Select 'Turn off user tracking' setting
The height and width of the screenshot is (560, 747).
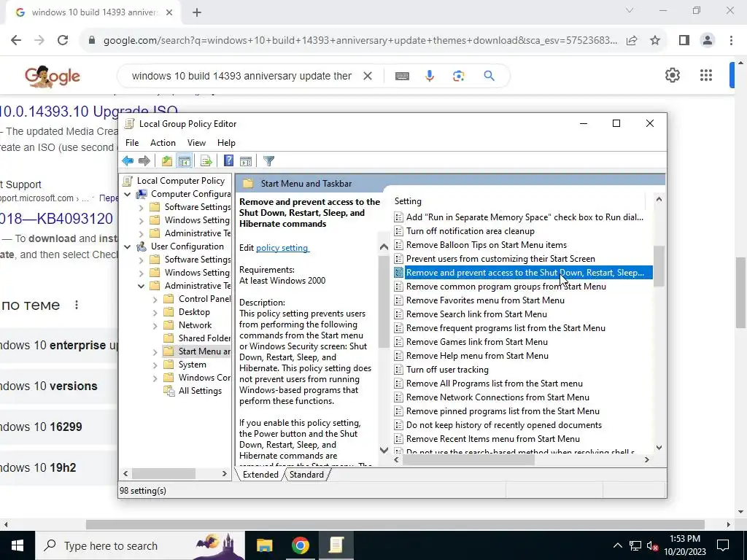(447, 370)
